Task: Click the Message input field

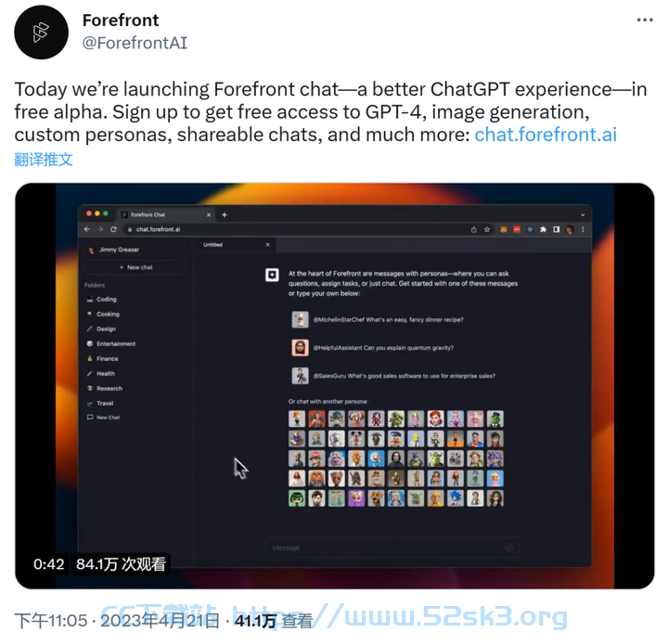Action: [x=392, y=547]
